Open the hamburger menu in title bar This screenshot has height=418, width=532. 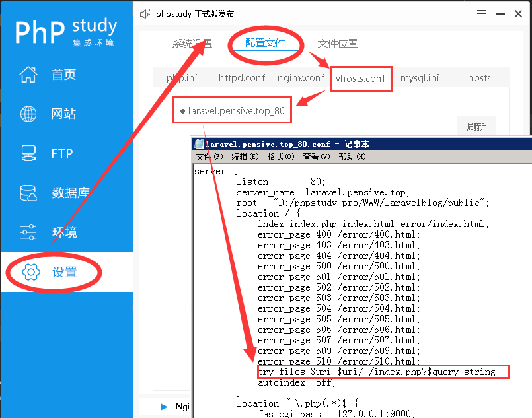coord(482,14)
